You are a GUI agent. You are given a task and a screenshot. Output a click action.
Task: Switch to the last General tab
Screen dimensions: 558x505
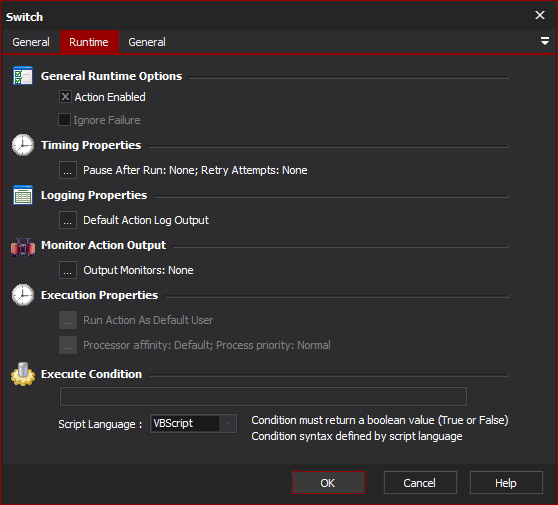[x=147, y=42]
